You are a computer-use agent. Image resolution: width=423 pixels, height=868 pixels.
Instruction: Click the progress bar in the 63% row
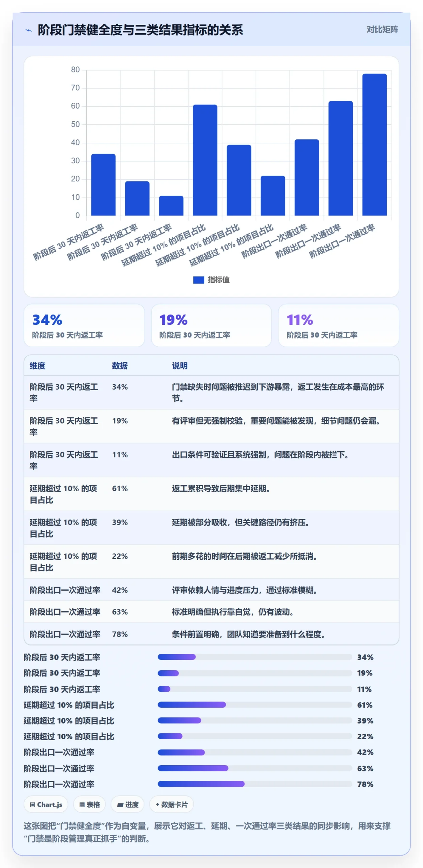pos(255,768)
